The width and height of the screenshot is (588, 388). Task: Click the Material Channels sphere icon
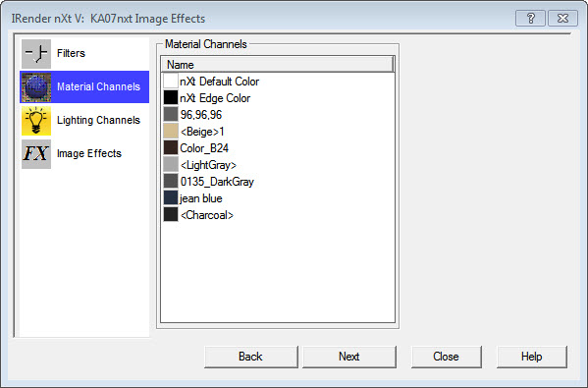[x=36, y=87]
